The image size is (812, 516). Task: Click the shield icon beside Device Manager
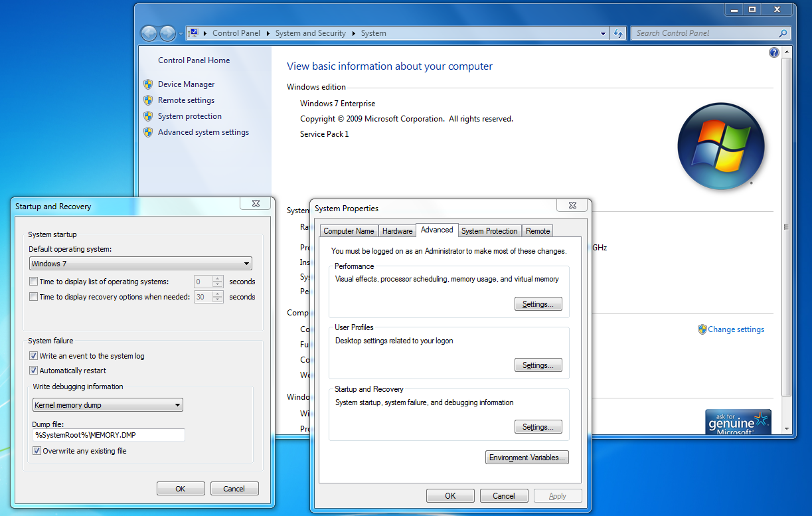[x=148, y=84]
